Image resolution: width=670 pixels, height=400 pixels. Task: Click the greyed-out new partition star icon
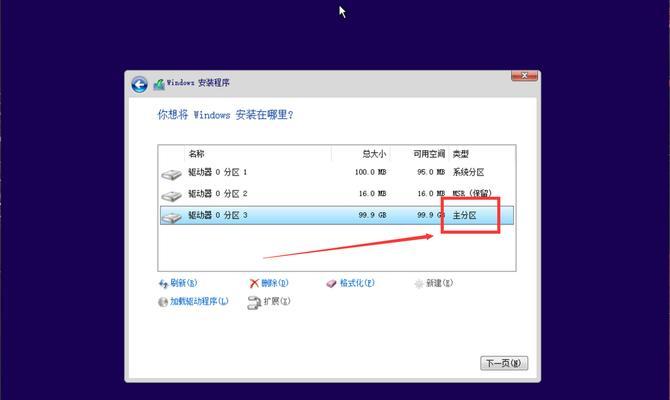(419, 283)
